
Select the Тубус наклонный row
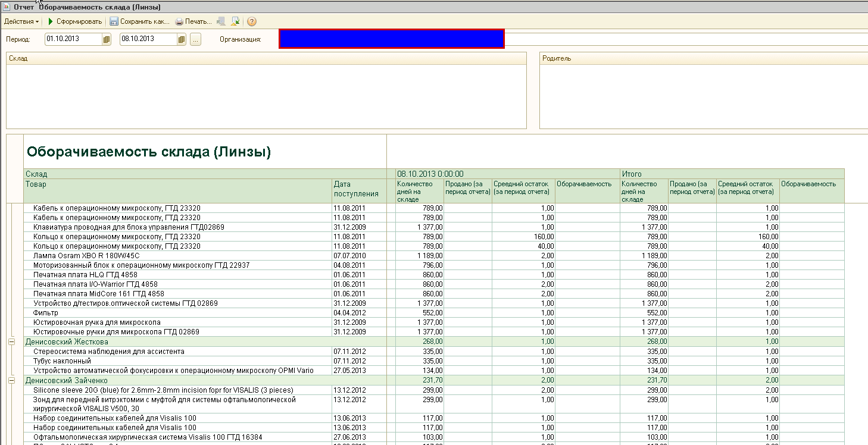pyautogui.click(x=434, y=361)
